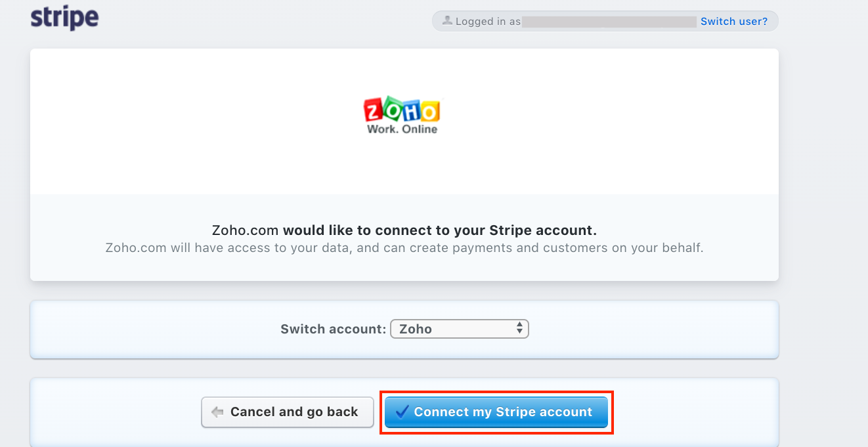
Task: Click the user silhouette icon beside 'Logged in as'
Action: 448,20
